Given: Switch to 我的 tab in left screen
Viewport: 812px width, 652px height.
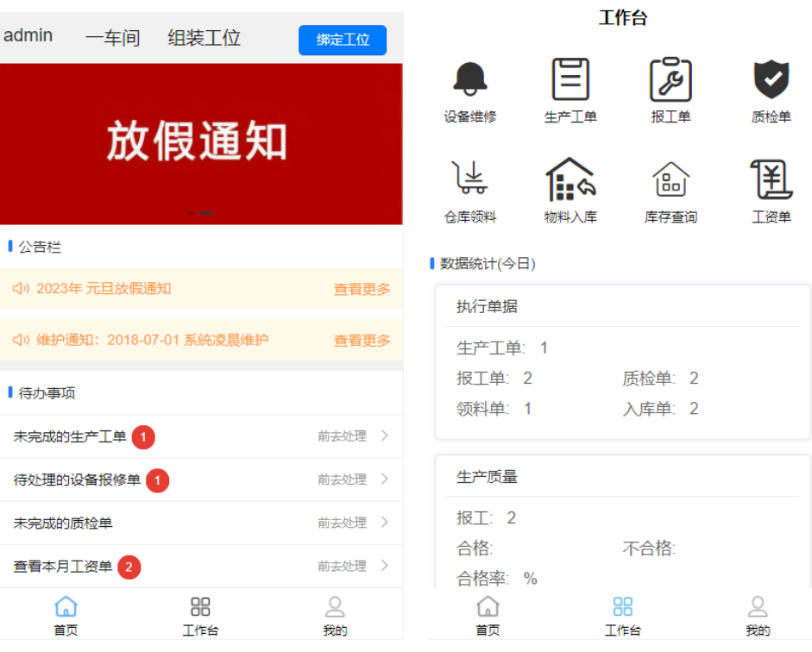Looking at the screenshot, I should coord(335,616).
